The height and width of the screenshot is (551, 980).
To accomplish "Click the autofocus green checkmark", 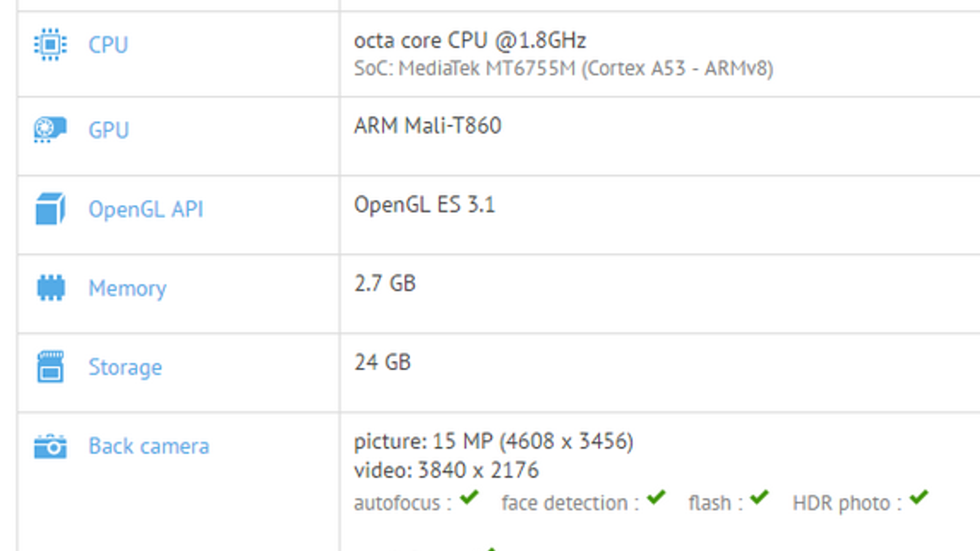I will pyautogui.click(x=470, y=497).
